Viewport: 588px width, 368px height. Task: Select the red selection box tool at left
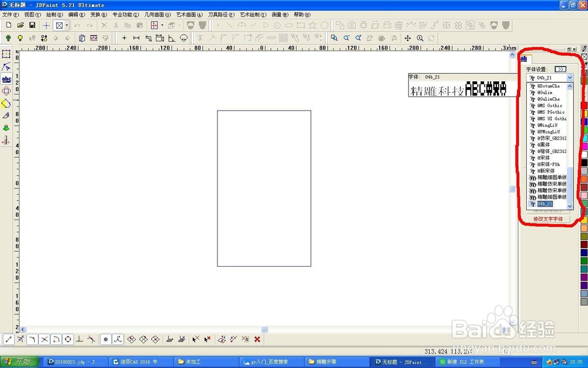[x=6, y=54]
